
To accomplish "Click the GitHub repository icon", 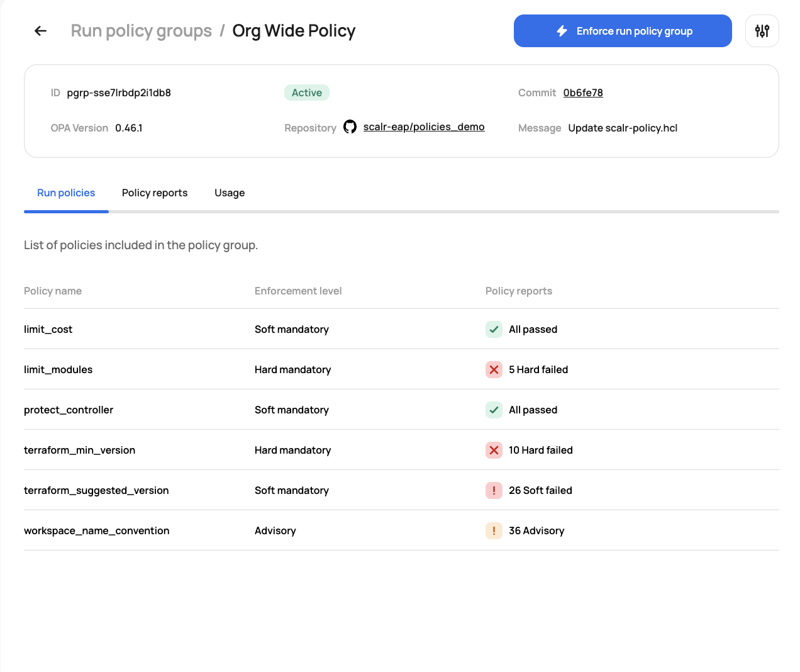I will tap(350, 127).
